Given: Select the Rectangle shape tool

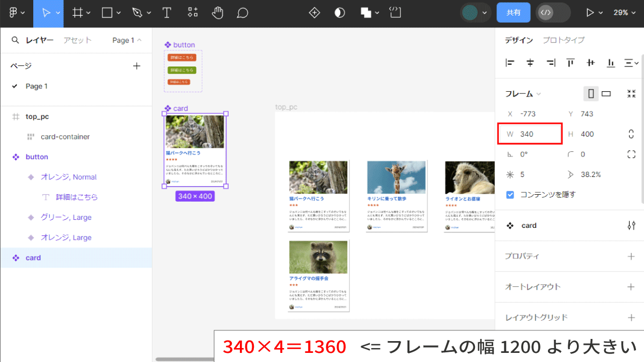Looking at the screenshot, I should click(107, 13).
